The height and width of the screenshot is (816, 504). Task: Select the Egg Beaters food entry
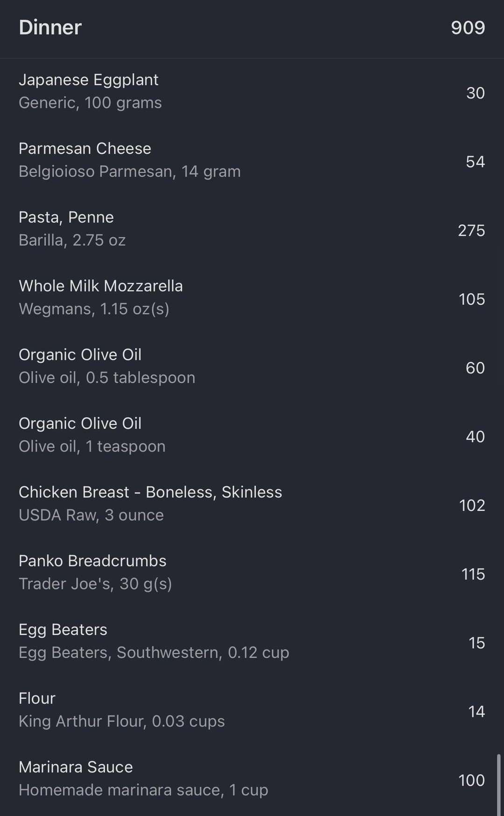(63, 629)
